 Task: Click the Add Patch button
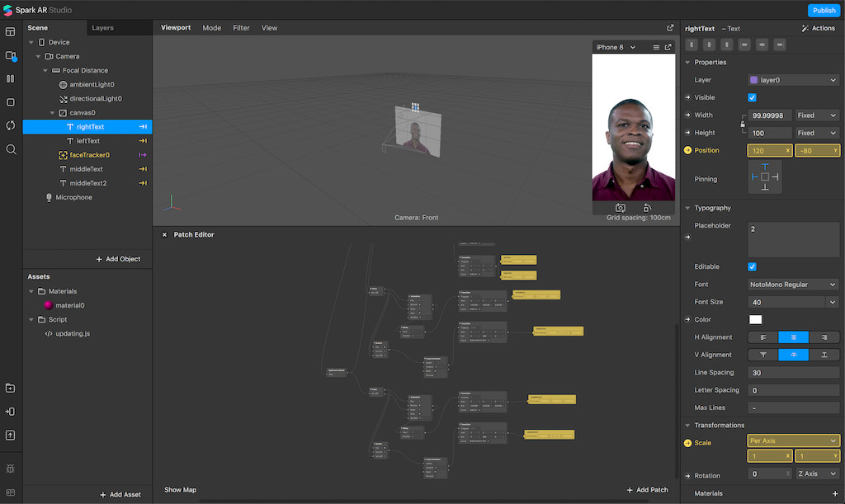[647, 490]
